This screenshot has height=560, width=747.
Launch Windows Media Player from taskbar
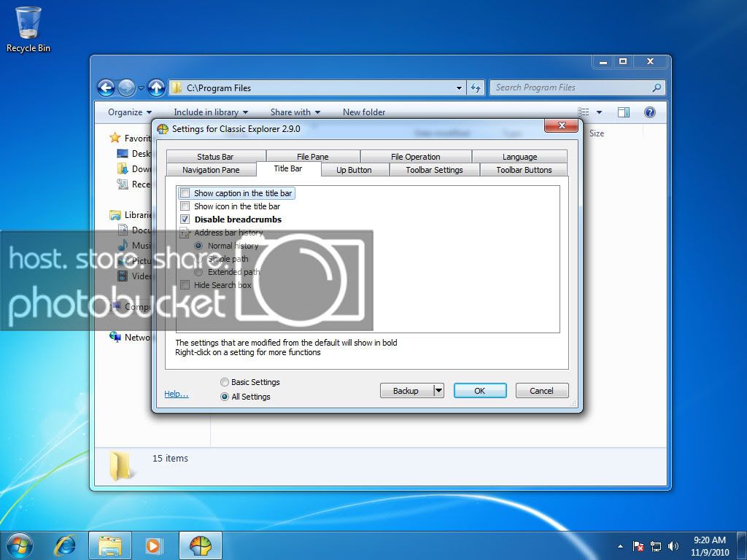[153, 545]
